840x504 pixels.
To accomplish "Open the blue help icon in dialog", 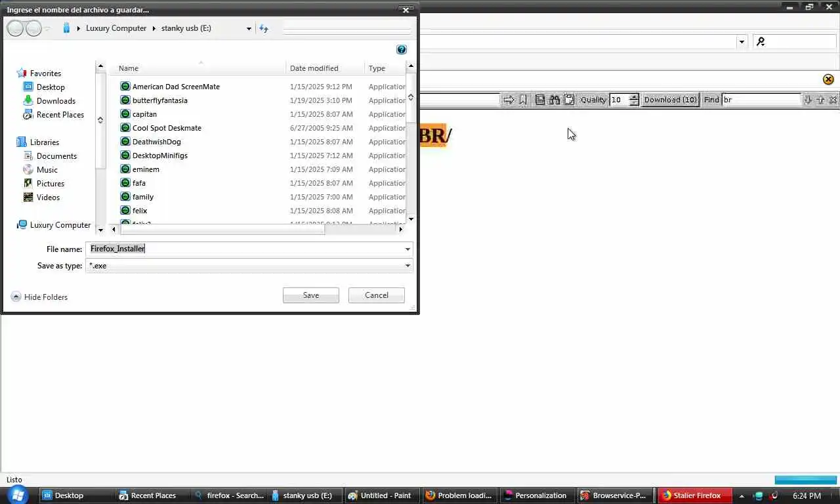I will [x=402, y=49].
